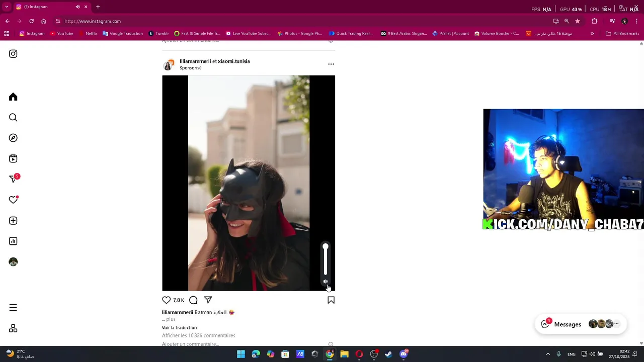This screenshot has height=362, width=644.
Task: Create a new post with plus icon
Action: tap(13, 221)
